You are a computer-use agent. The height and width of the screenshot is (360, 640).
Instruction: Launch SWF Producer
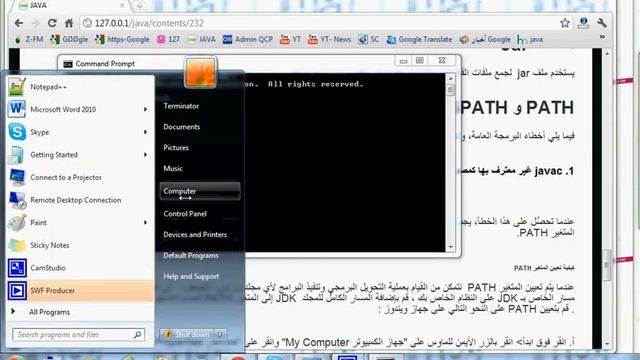click(80, 291)
